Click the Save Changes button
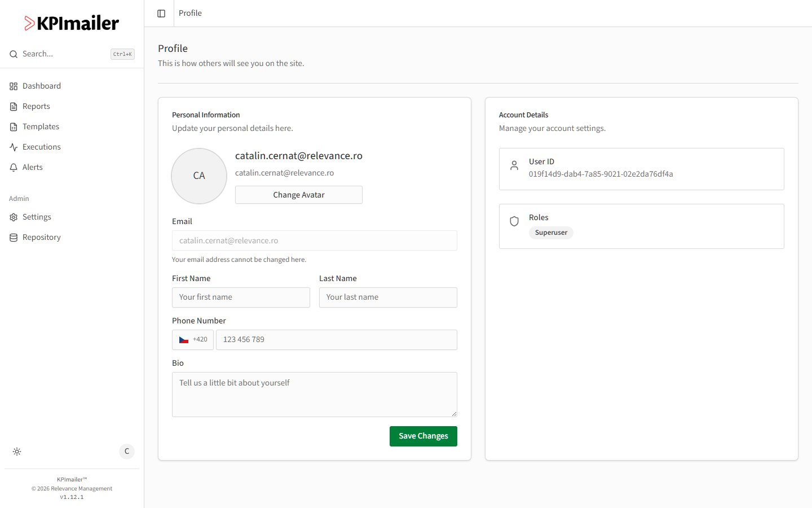 [423, 436]
